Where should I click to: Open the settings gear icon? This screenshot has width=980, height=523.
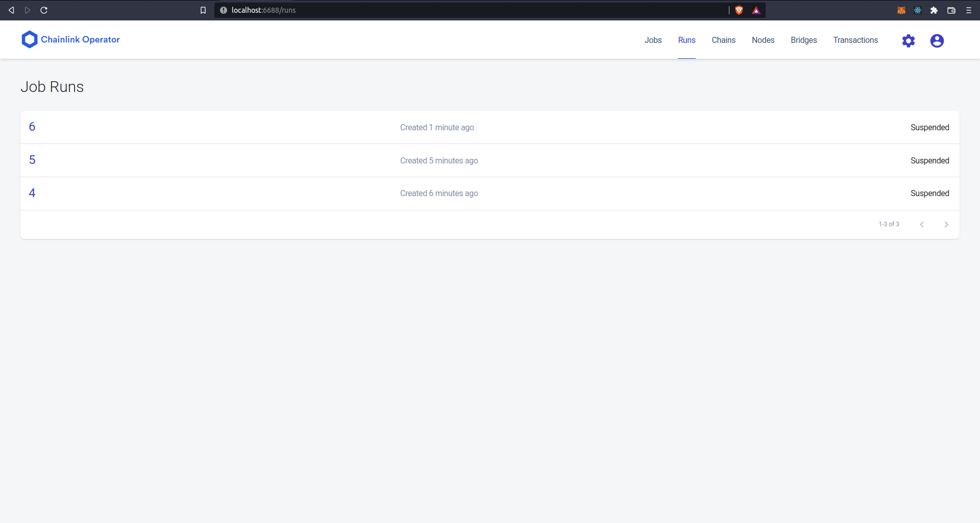909,41
